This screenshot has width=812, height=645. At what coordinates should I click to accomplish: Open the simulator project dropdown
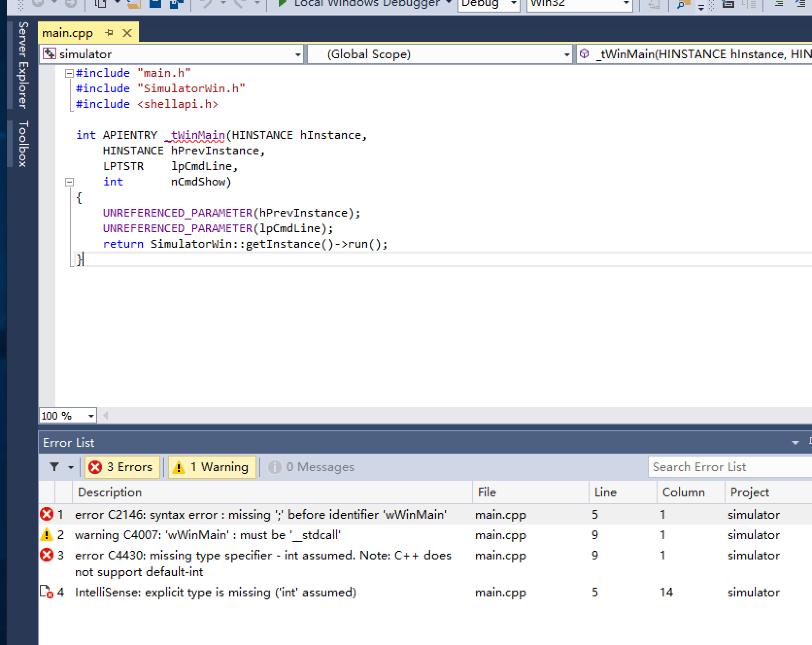click(x=298, y=54)
